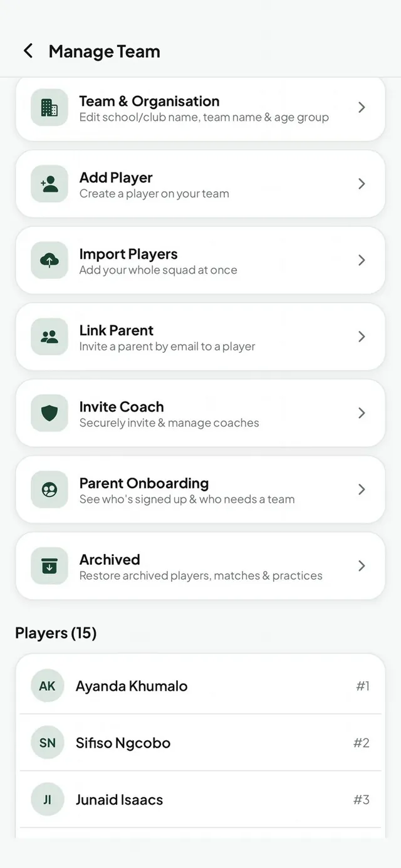Open chevron on Team & Organisation row
Image resolution: width=401 pixels, height=868 pixels.
(362, 107)
